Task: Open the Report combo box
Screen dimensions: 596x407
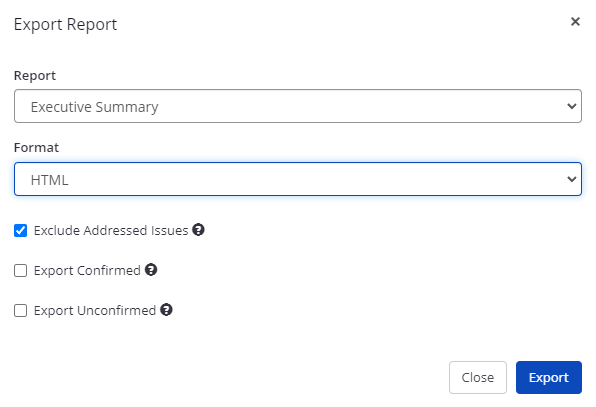Action: pos(298,106)
